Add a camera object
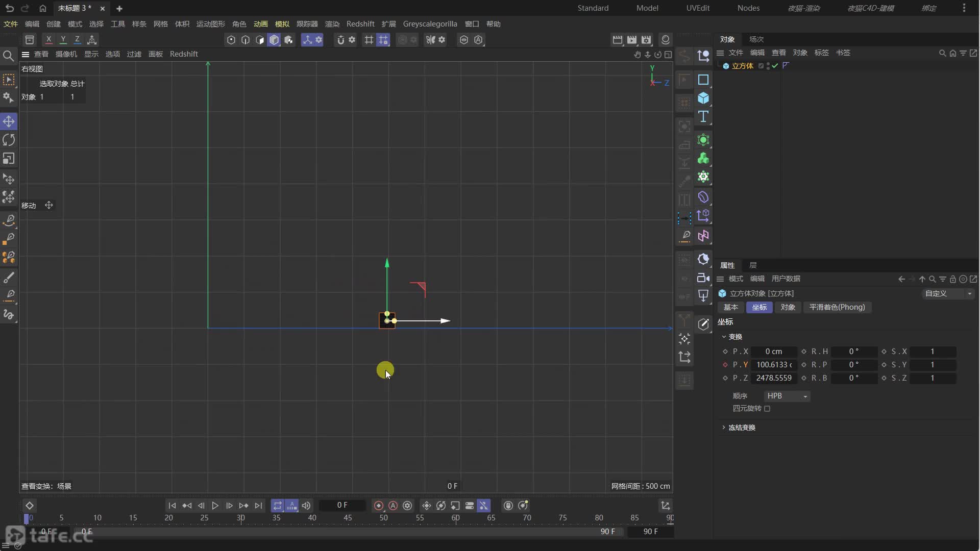Screen dimensions: 980x551 pyautogui.click(x=703, y=278)
